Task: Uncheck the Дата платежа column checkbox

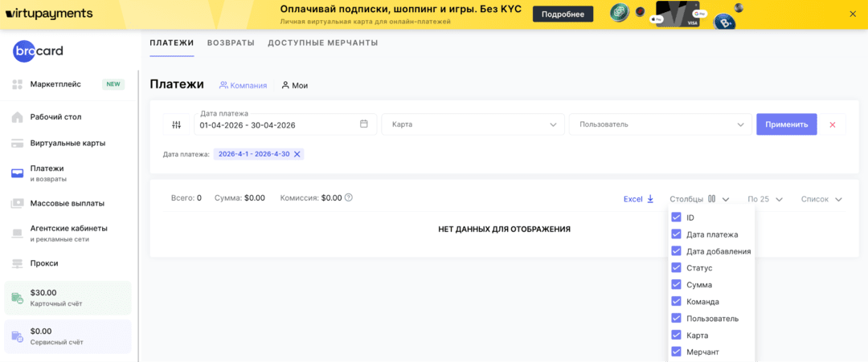Action: [676, 234]
